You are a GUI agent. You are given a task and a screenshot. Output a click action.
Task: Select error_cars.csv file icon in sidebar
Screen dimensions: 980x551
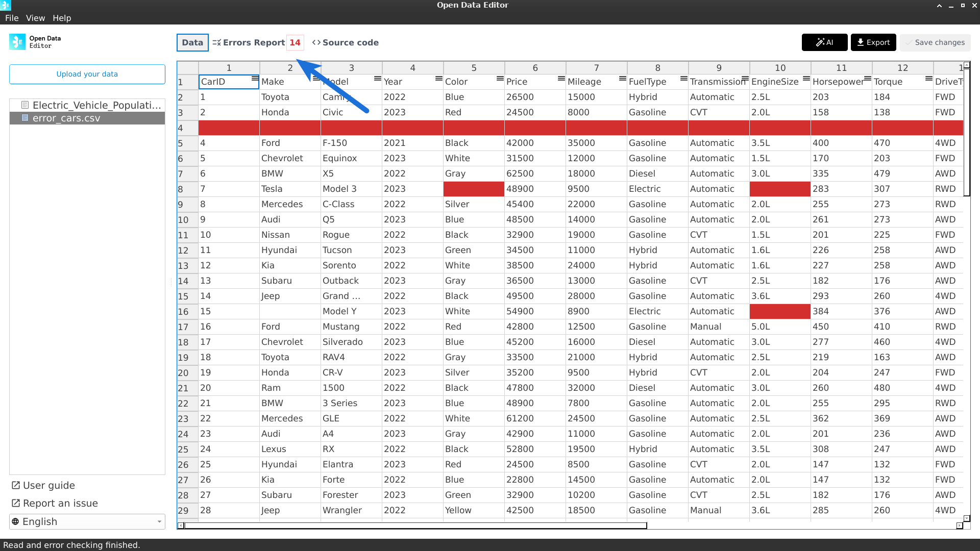(25, 118)
